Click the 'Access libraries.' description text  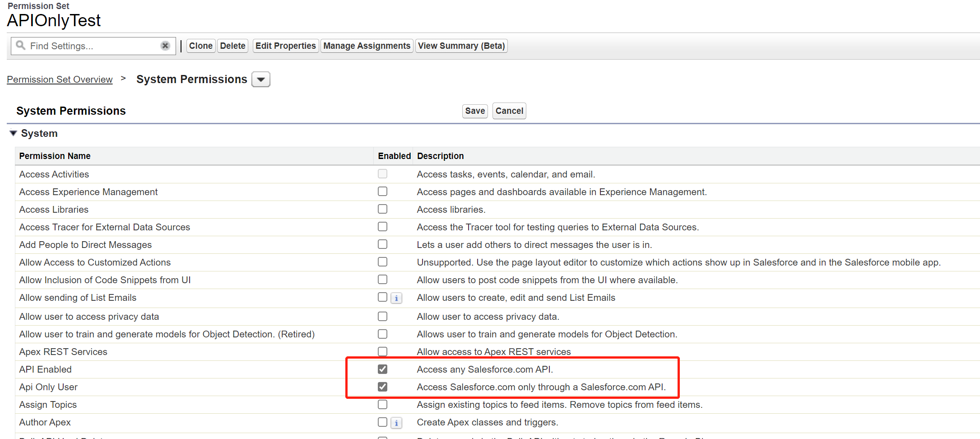pos(451,210)
